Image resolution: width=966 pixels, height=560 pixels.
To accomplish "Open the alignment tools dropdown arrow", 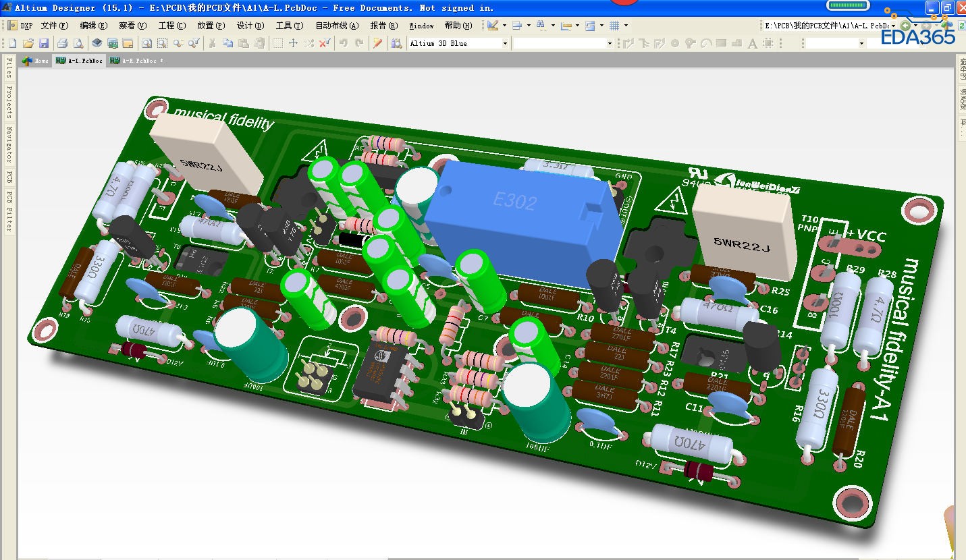I will (x=529, y=26).
